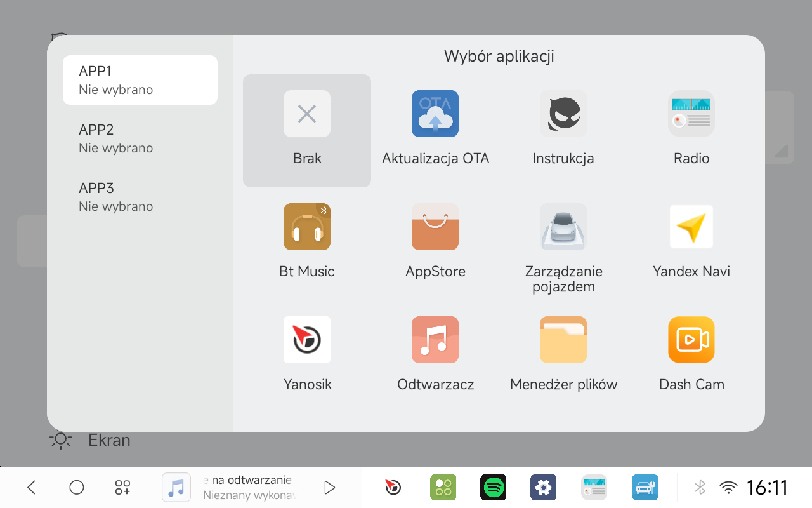The image size is (812, 508).
Task: Select the Yanosik app in the grid
Action: [x=307, y=340]
